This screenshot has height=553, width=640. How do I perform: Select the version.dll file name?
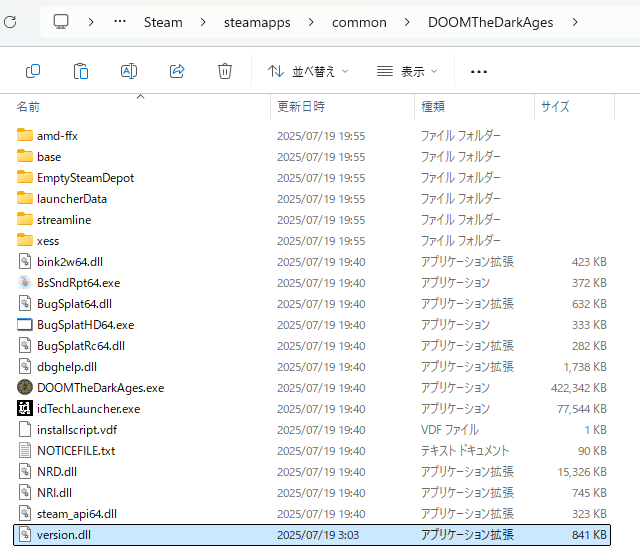click(x=64, y=535)
